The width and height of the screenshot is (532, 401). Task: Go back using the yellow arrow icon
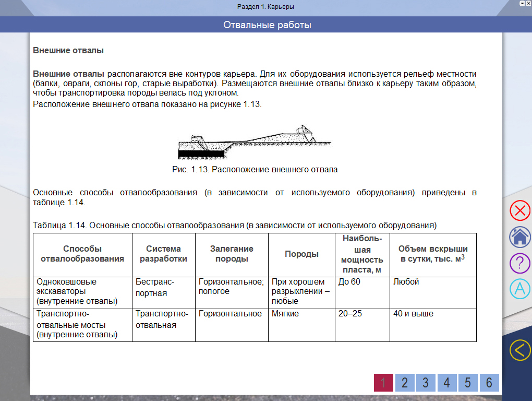pos(519,350)
